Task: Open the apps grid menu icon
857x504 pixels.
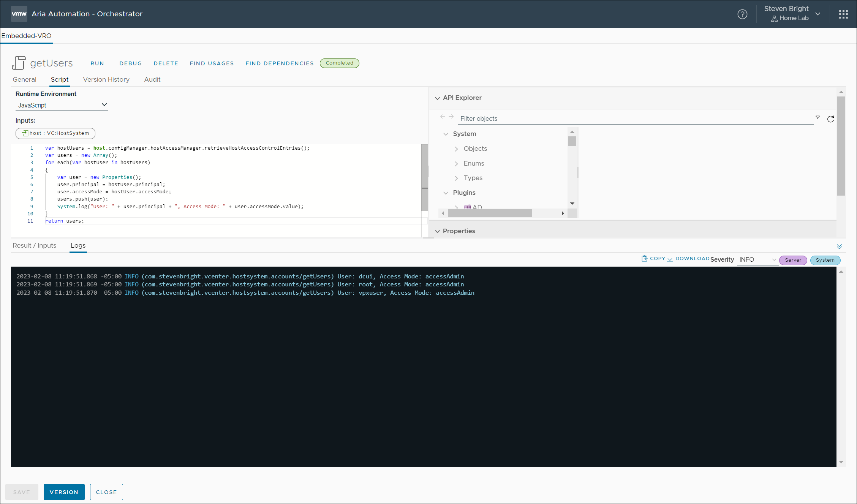Action: point(843,14)
